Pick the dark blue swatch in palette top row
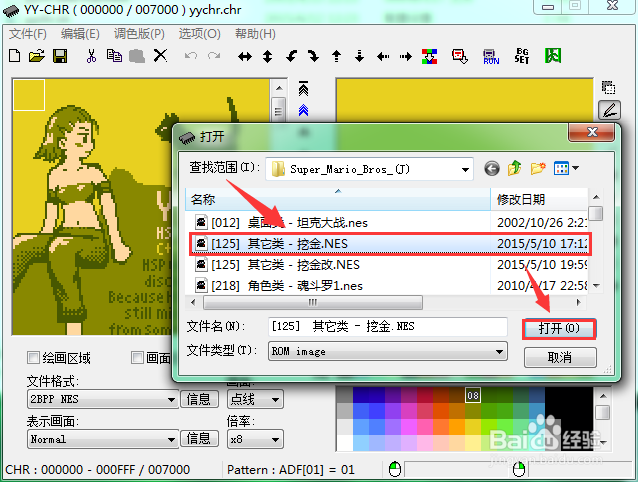This screenshot has width=638, height=482. coord(361,395)
